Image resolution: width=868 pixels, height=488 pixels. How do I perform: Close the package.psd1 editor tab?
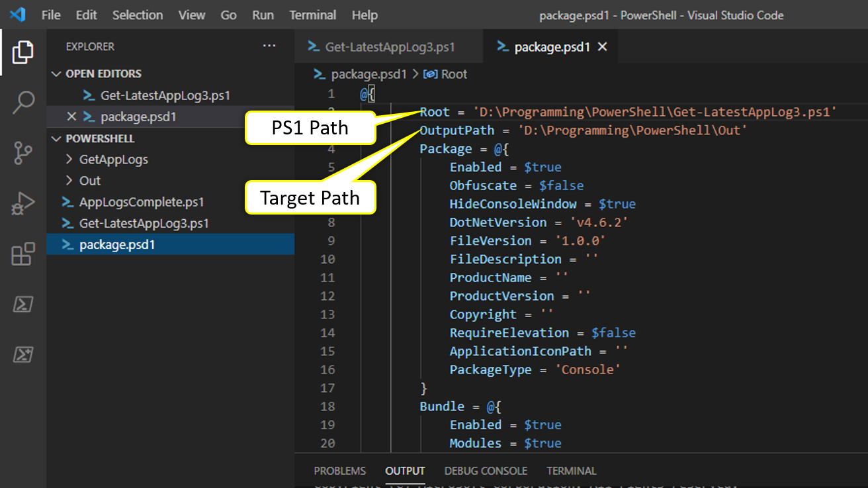pyautogui.click(x=602, y=47)
